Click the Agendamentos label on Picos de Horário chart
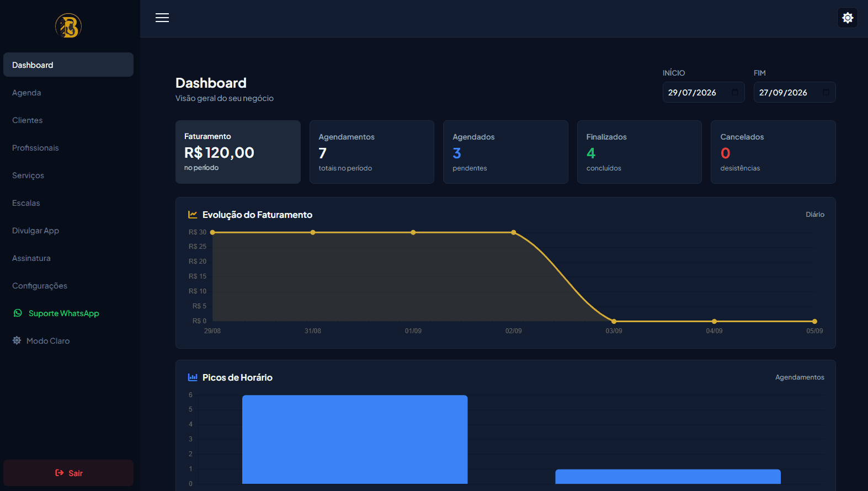Screen dimensions: 868x491 coord(800,377)
